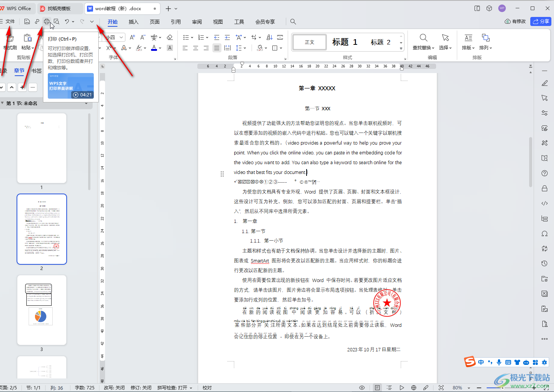This screenshot has height=392, width=554.
Task: Expand the styles gallery arrow
Action: [x=401, y=49]
